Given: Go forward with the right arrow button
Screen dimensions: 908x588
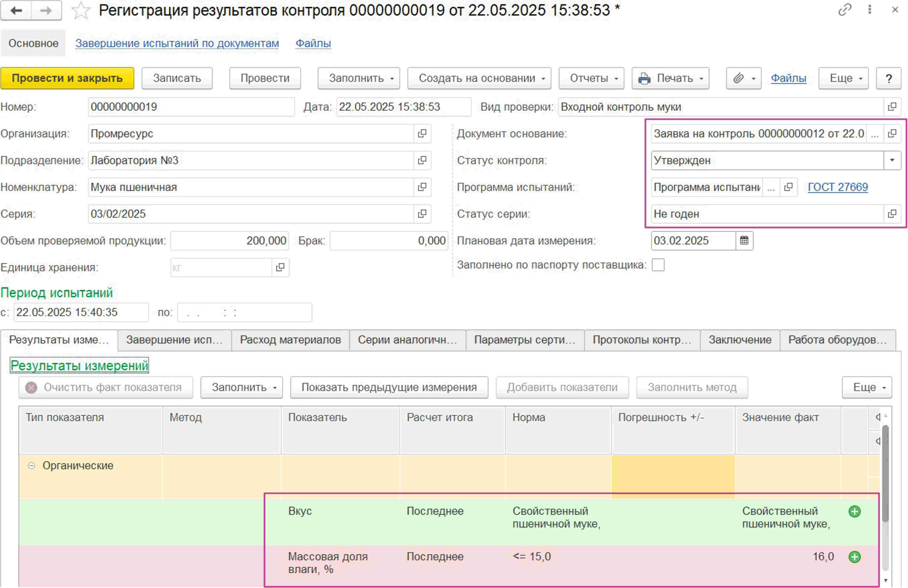Looking at the screenshot, I should tap(46, 10).
